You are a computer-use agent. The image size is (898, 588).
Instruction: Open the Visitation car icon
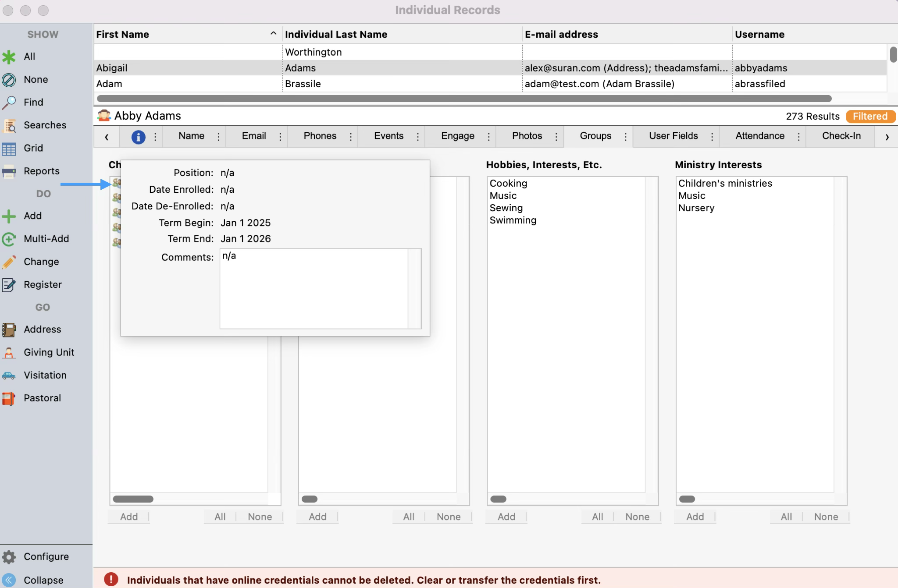pos(9,375)
